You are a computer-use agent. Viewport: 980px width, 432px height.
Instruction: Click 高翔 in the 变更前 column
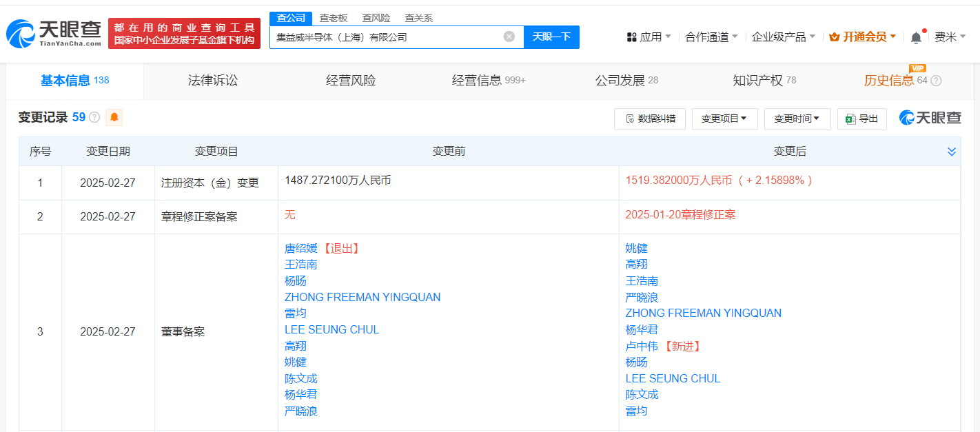(x=296, y=346)
